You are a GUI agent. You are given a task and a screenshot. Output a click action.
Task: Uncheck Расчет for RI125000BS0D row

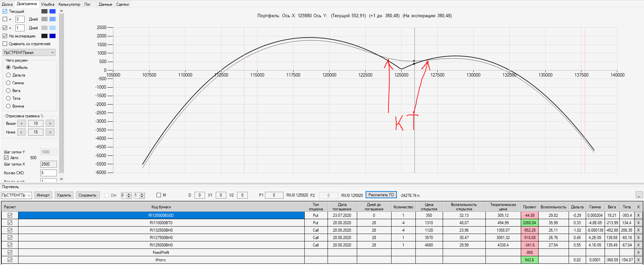(x=10, y=215)
